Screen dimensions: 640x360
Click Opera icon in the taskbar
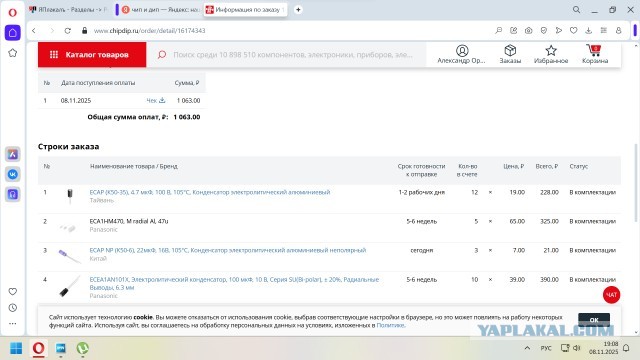tap(38, 348)
